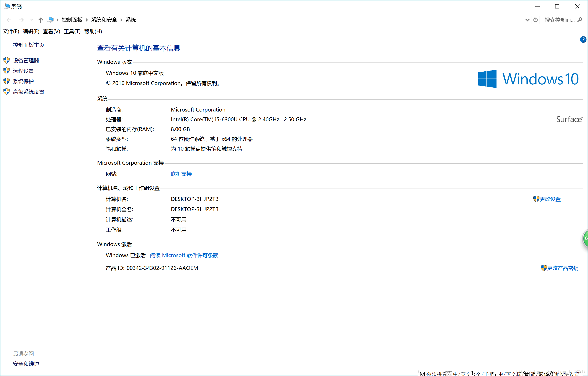588x376 pixels.
Task: Click the magnifier search icon
Action: (x=580, y=20)
